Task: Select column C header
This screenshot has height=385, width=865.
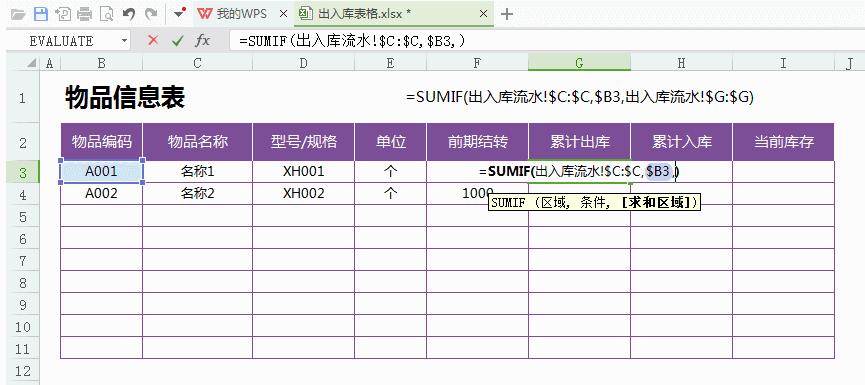Action: 197,63
